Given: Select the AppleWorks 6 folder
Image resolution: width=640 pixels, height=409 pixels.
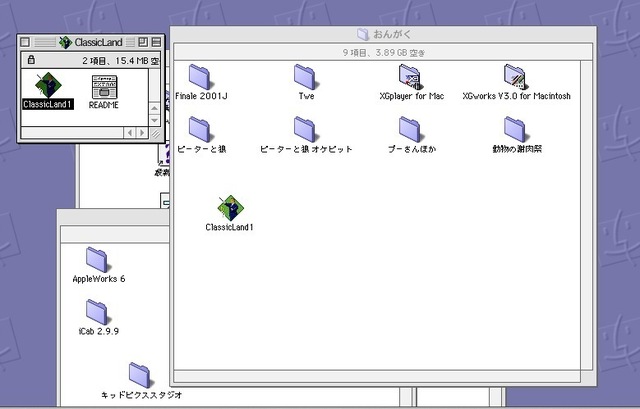Looking at the screenshot, I should (97, 260).
